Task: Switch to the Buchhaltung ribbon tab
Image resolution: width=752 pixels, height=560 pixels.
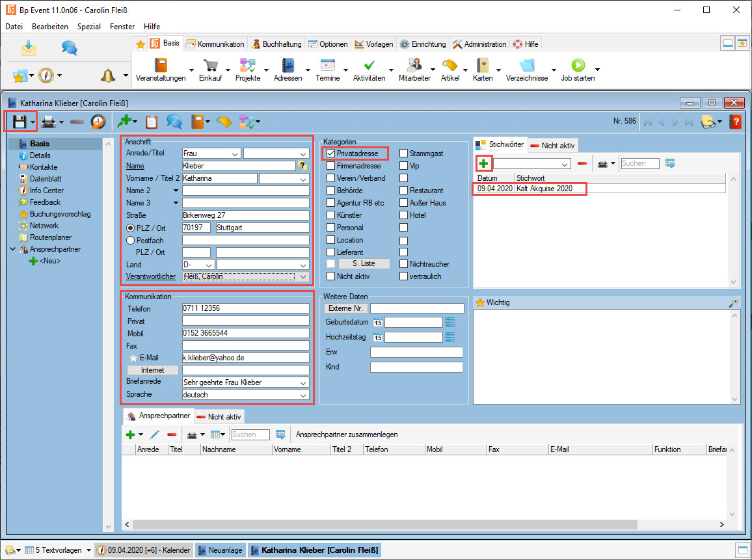Action: click(x=276, y=44)
